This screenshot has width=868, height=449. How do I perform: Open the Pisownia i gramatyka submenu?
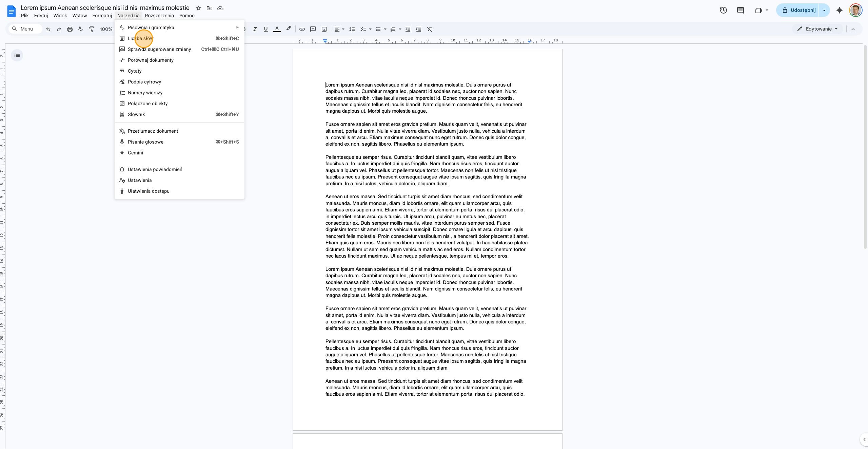pyautogui.click(x=179, y=27)
